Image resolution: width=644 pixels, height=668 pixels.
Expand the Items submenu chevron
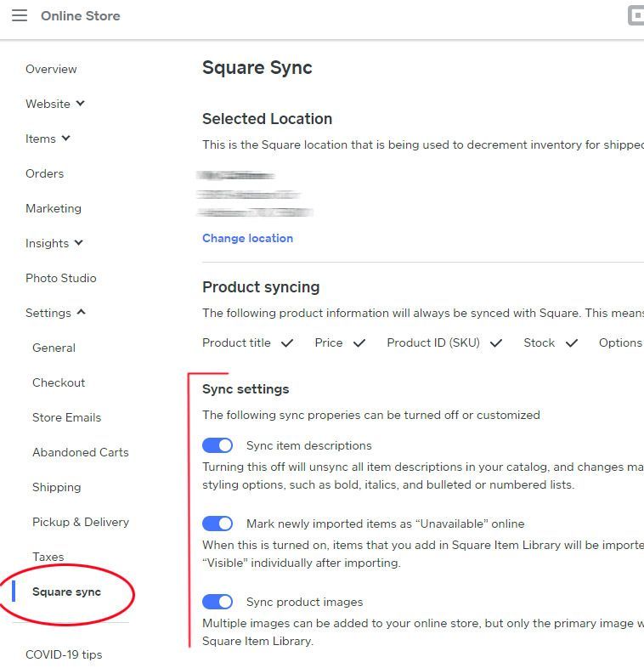click(x=66, y=139)
